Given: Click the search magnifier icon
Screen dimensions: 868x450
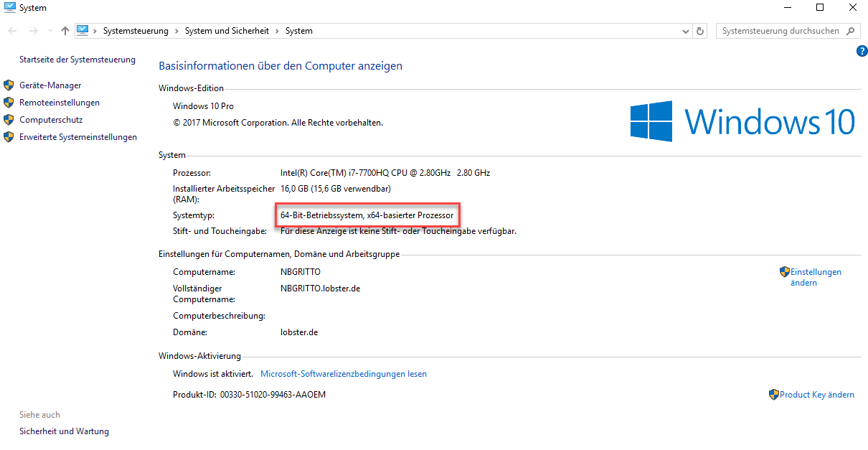Looking at the screenshot, I should point(850,31).
